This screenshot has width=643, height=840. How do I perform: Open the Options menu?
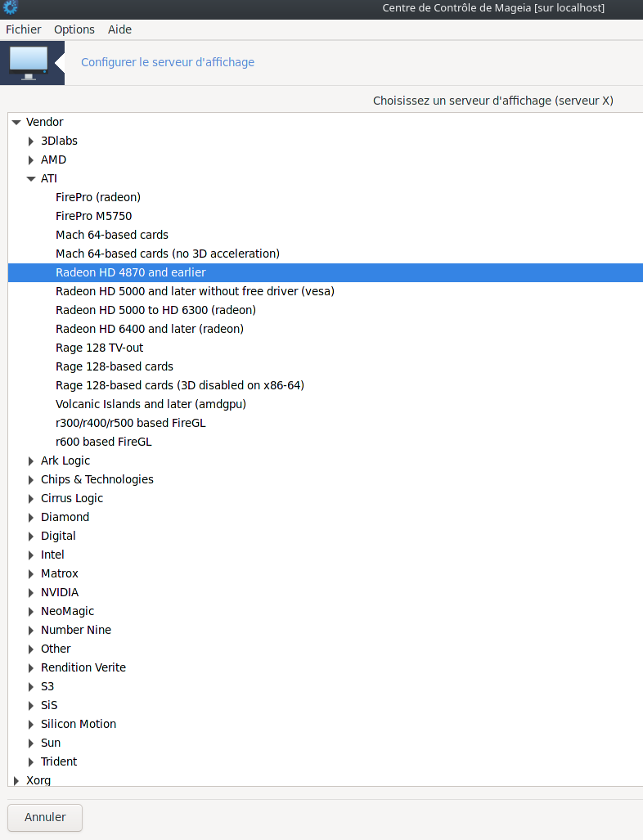74,29
